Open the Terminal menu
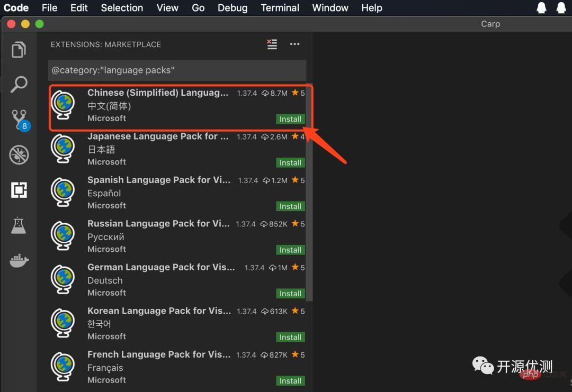 pyautogui.click(x=280, y=7)
